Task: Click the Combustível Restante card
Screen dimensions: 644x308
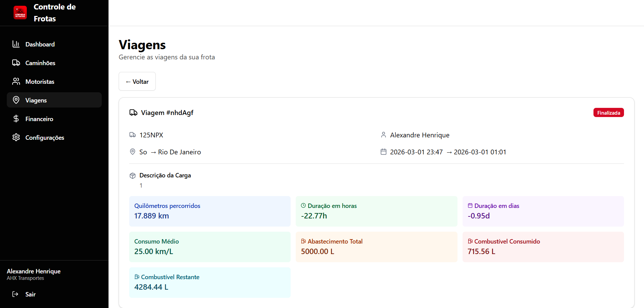Action: 210,282
